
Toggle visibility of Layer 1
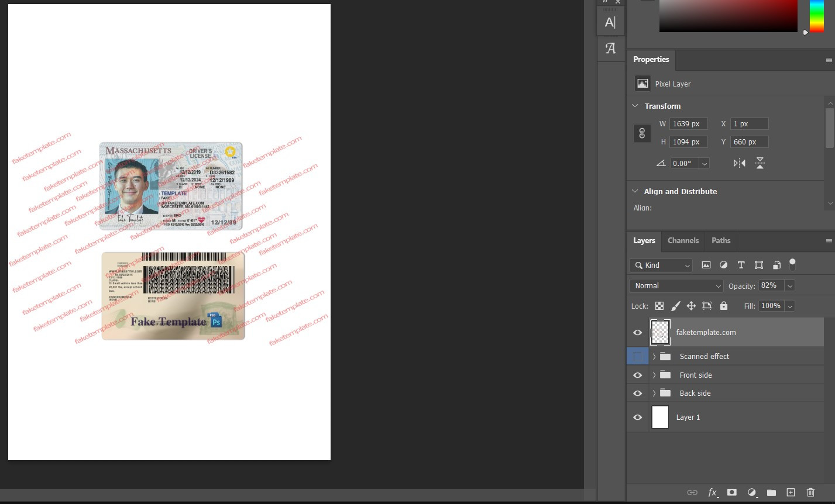pos(638,417)
